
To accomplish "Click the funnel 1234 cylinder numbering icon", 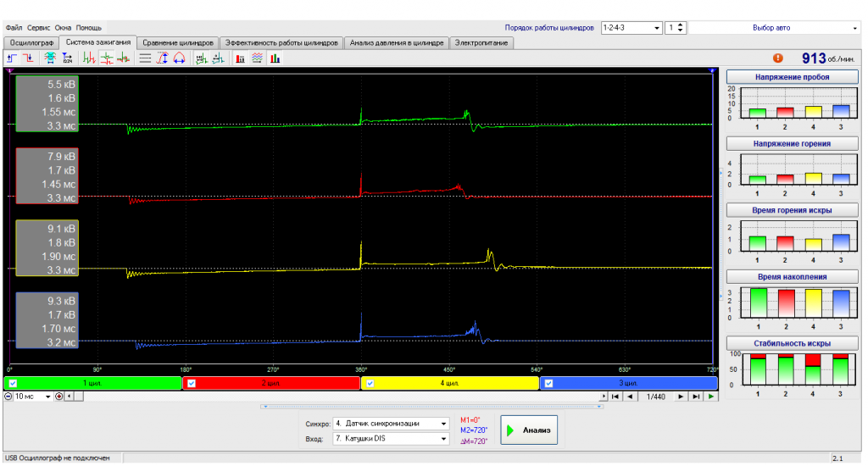I will click(x=67, y=58).
